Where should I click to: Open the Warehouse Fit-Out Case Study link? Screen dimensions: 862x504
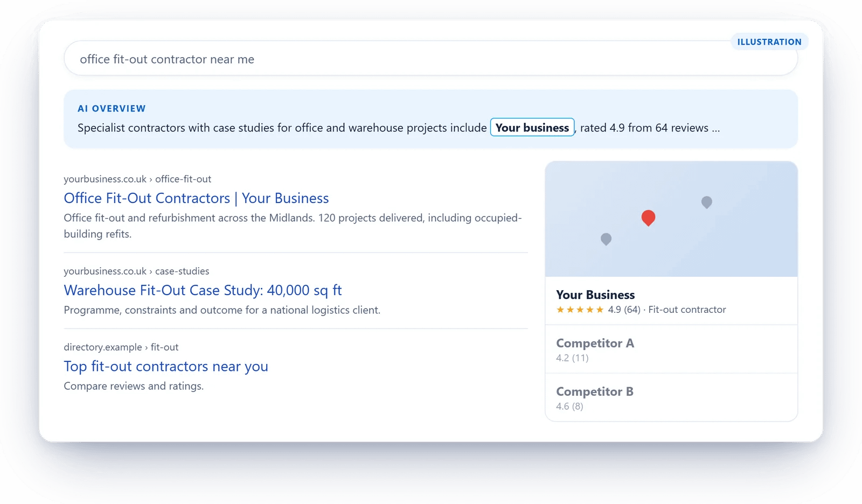(203, 290)
